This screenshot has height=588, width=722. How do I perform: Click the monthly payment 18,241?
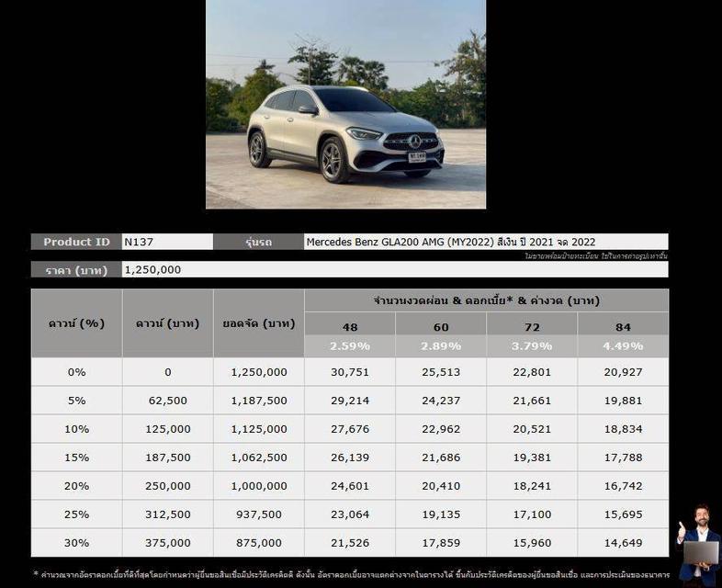click(x=532, y=486)
